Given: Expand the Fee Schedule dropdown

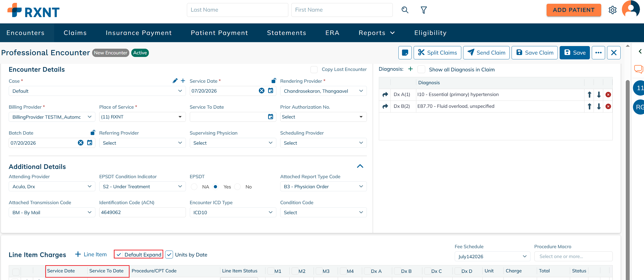Looking at the screenshot, I should tap(492, 257).
